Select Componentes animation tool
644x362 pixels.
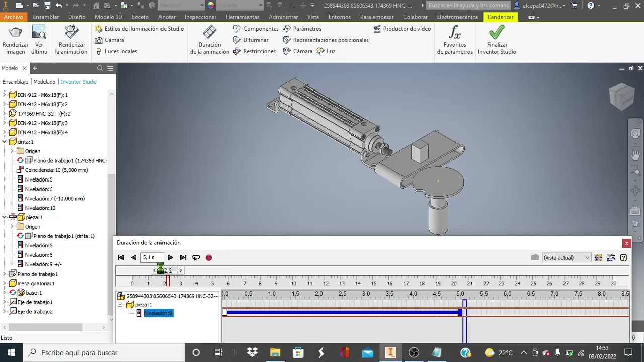256,29
